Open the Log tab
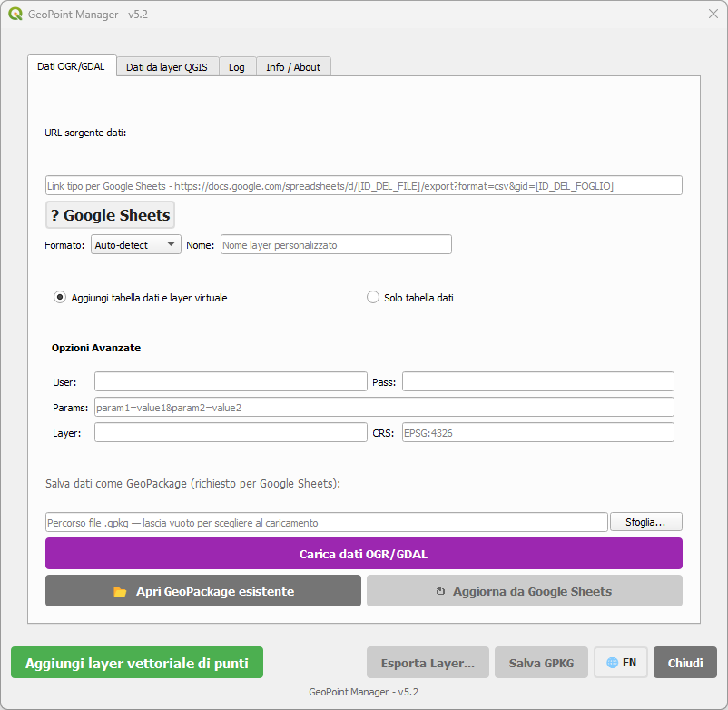 pos(236,67)
